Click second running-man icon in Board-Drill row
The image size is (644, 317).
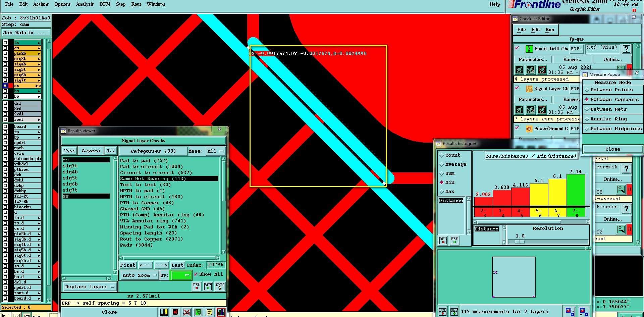pyautogui.click(x=531, y=70)
